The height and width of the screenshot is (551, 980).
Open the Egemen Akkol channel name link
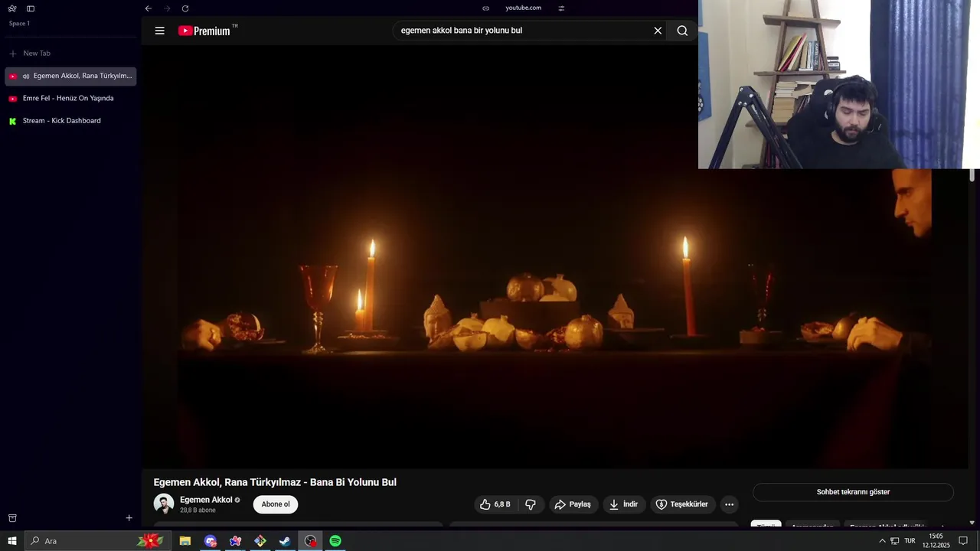[x=206, y=500]
